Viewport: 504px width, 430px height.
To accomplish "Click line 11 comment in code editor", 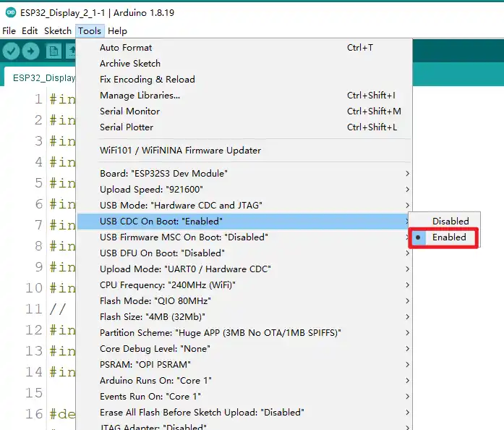I will point(57,309).
